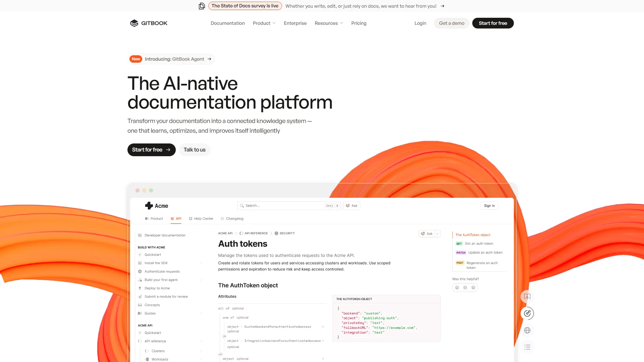Click The AuthToken object outline link
This screenshot has width=644, height=362.
click(x=473, y=235)
